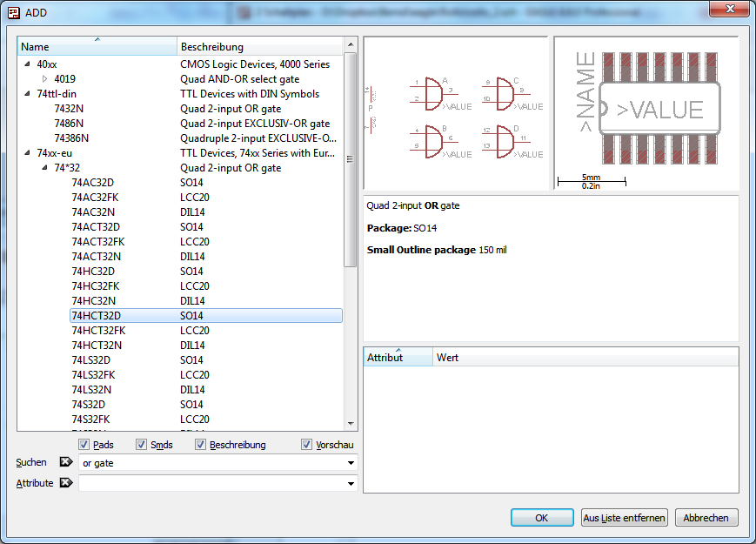Click 'Quad AND-OR select gate' description text
756x544 pixels.
239,79
